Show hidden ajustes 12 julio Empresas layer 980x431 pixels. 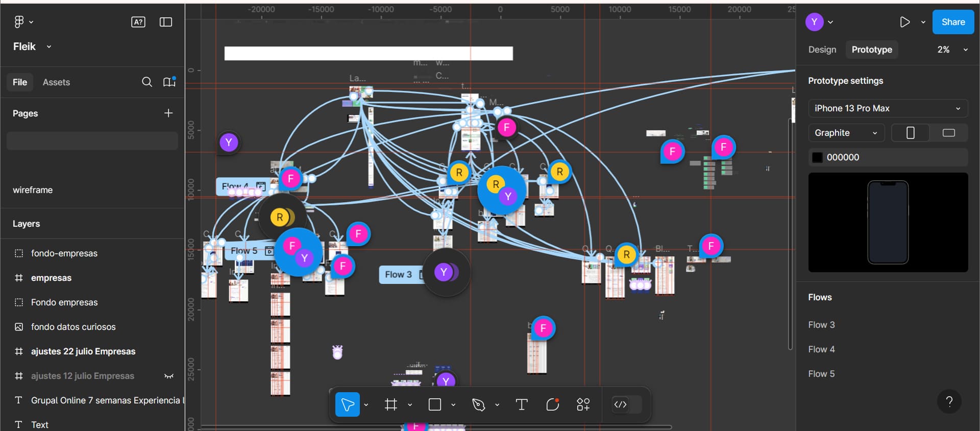point(169,376)
